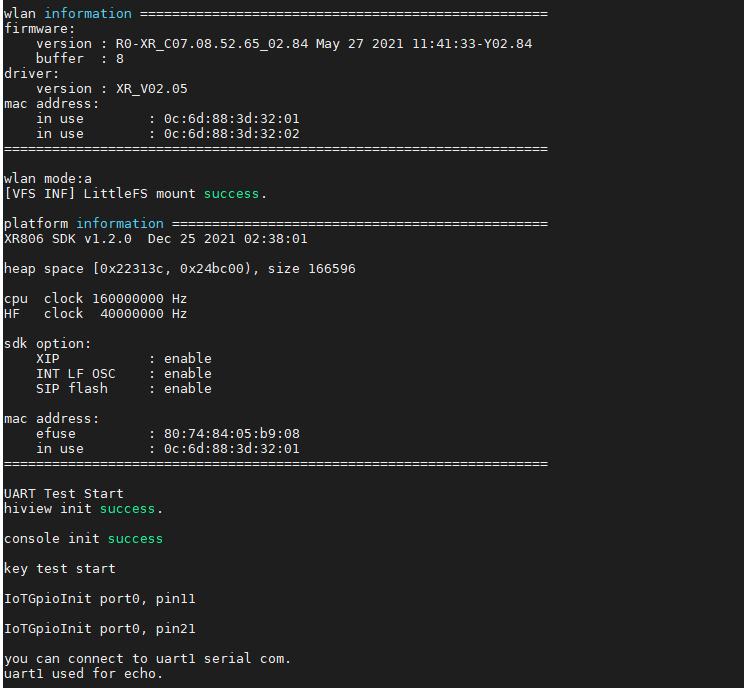Click the IoTGpioInit port0, pin21 line
Viewport: 744px width, 688px height.
(100, 629)
